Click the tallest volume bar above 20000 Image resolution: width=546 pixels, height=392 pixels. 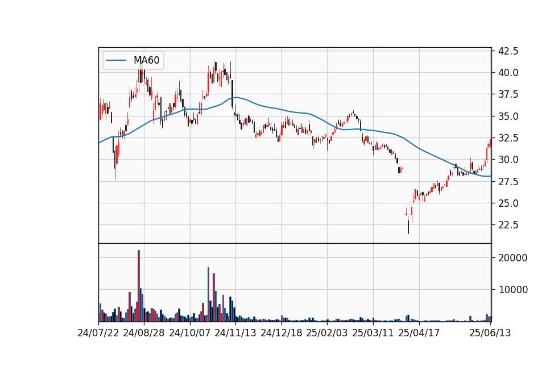139,286
